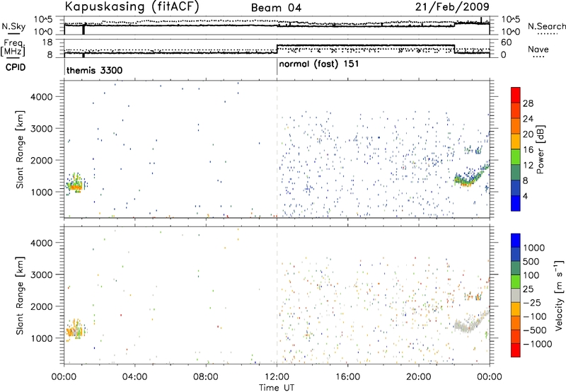Click the '20:00' time axis tick label
Screen dimensions: 566x392
(x=419, y=377)
